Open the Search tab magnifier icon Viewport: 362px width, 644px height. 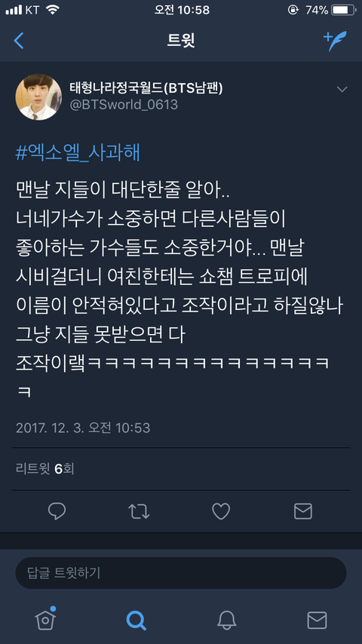click(x=136, y=620)
